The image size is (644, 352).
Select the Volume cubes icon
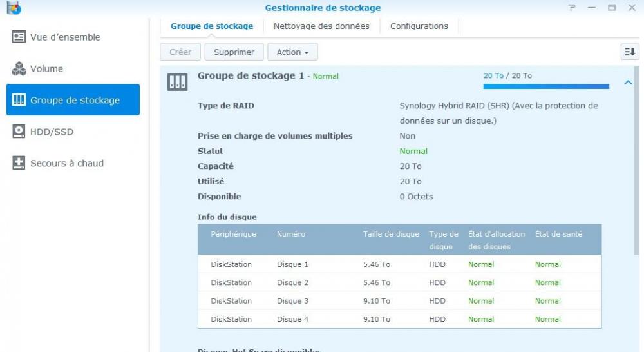point(19,69)
